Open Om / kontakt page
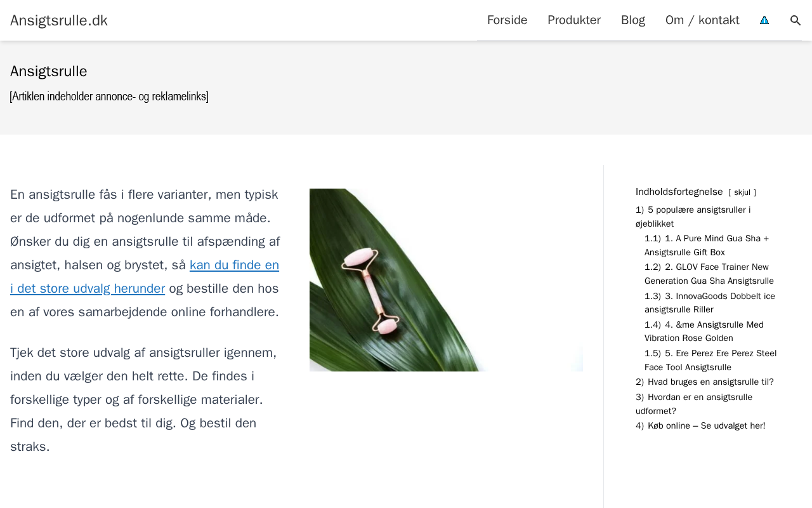Image resolution: width=812 pixels, height=508 pixels. coord(702,20)
